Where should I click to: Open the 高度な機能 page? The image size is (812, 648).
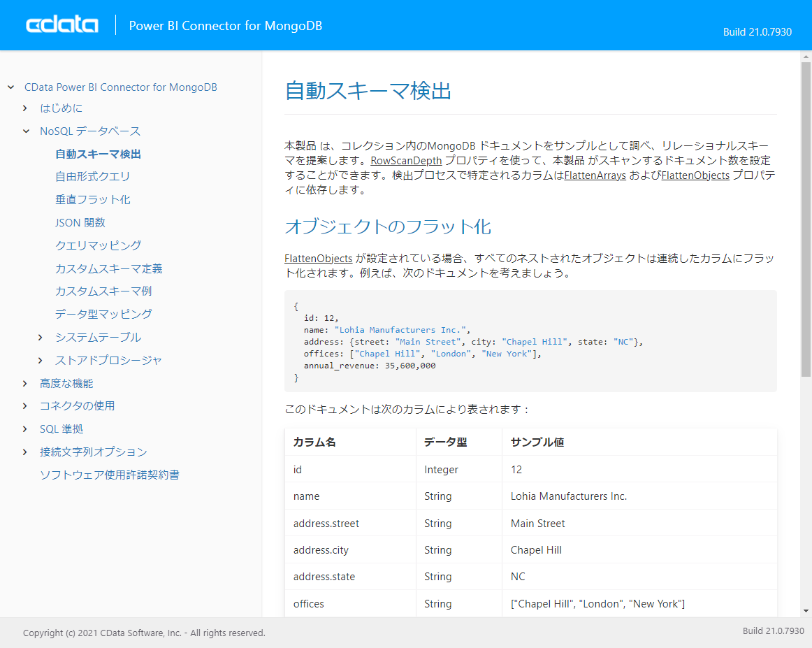66,383
